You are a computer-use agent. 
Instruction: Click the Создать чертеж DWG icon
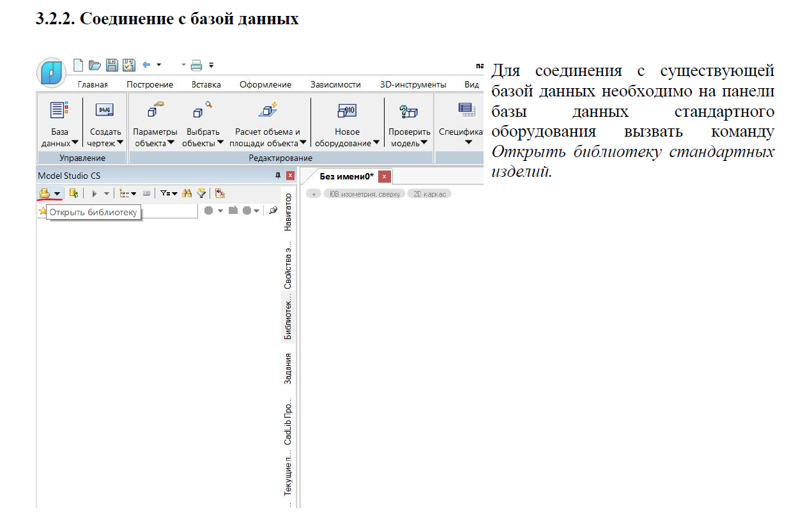point(105,111)
